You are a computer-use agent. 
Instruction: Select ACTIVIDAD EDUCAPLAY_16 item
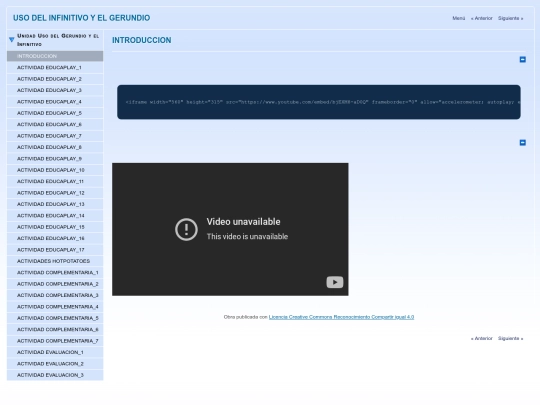tap(55, 238)
